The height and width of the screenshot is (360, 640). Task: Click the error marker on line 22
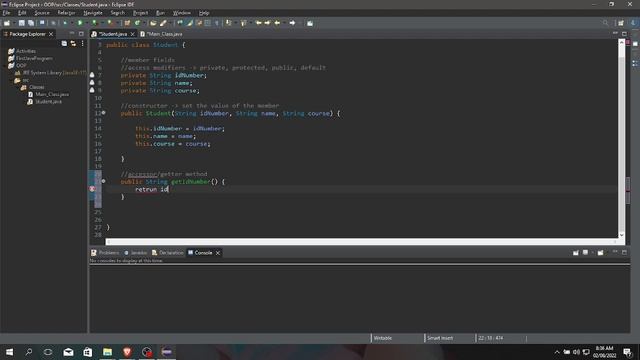[x=92, y=189]
